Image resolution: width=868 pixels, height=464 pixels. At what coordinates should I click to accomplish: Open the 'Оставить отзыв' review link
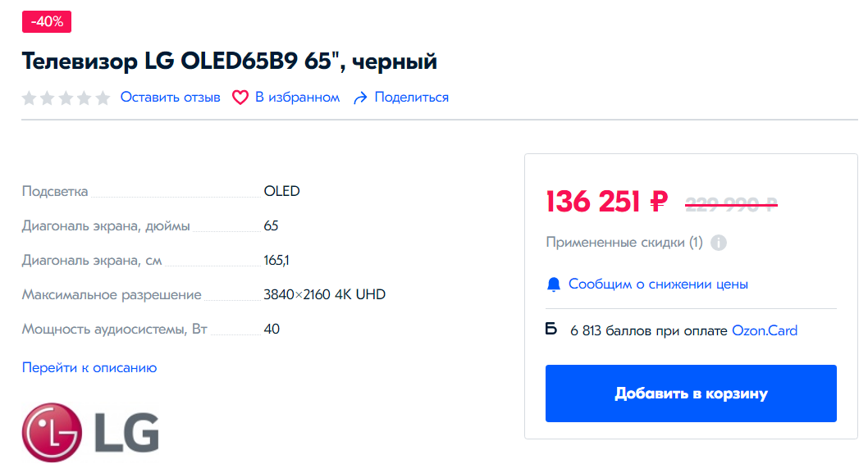[x=171, y=98]
